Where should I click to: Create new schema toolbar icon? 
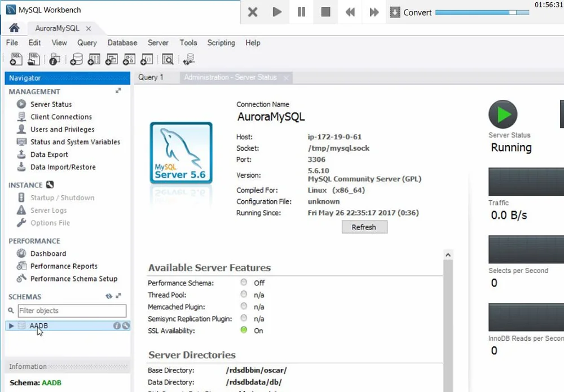click(x=76, y=59)
